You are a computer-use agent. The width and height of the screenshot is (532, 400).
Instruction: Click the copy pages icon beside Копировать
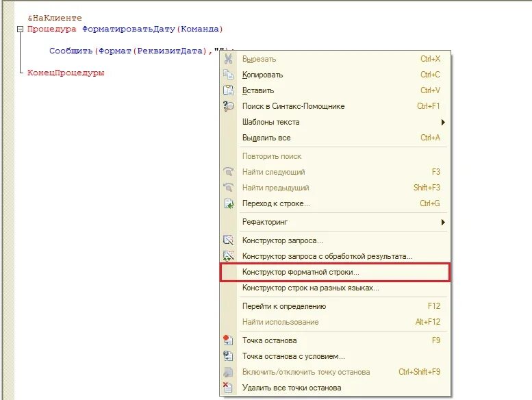(228, 74)
